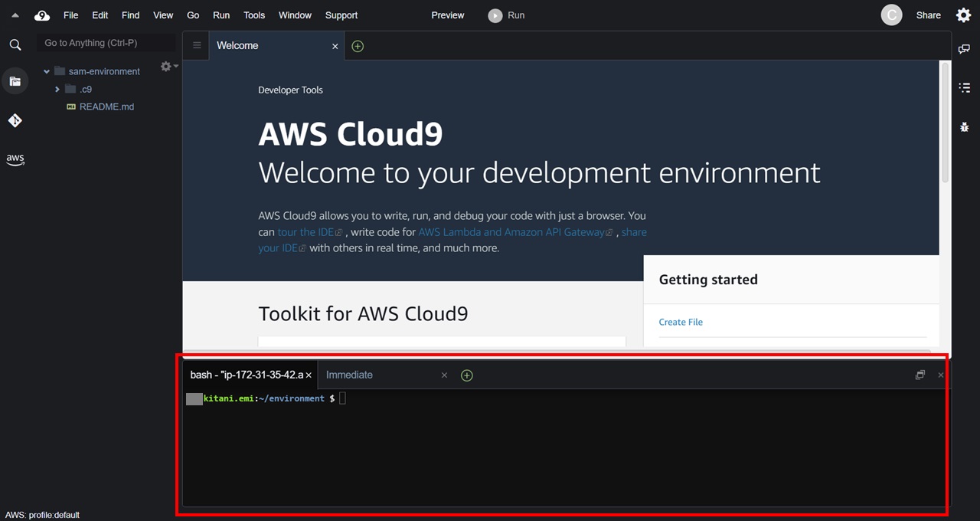Viewport: 980px width, 521px height.
Task: Open the Support menu
Action: click(x=341, y=15)
